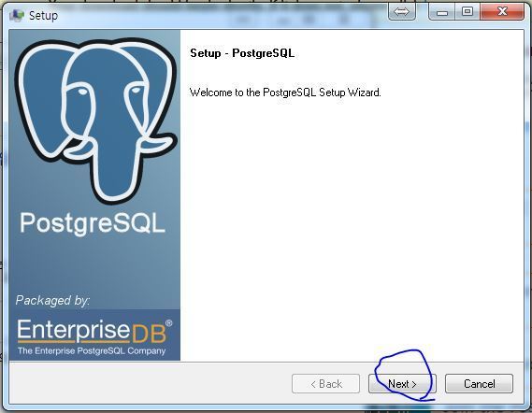Maximize the Setup window

coord(467,12)
